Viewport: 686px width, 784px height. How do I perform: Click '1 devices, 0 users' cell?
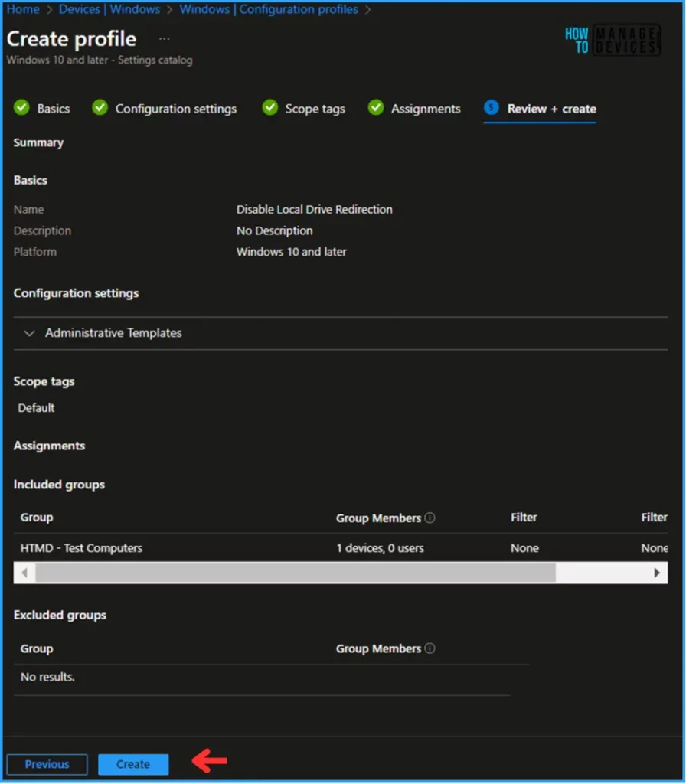(x=380, y=548)
